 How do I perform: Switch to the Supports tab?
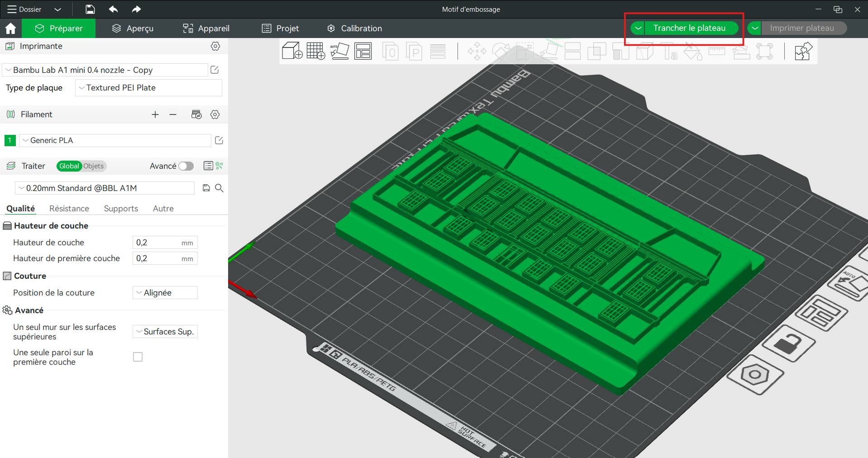click(x=121, y=209)
